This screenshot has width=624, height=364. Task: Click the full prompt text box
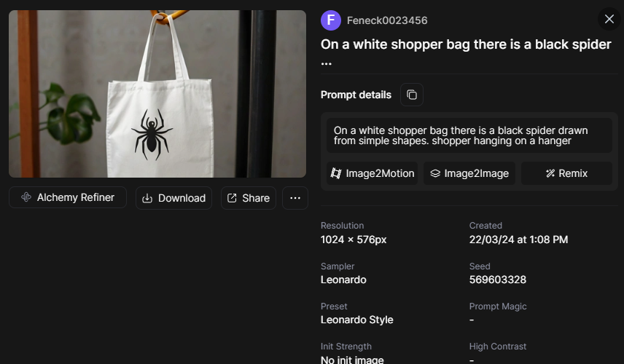[469, 135]
